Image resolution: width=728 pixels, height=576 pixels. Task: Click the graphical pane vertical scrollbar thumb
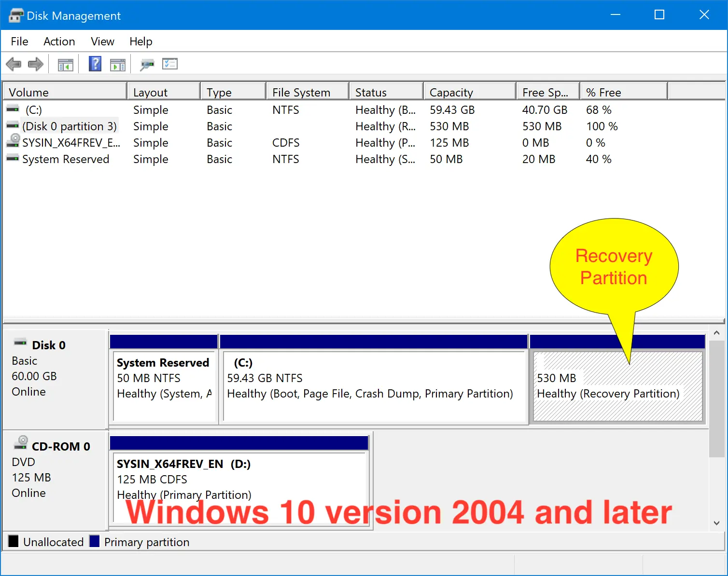tap(716, 398)
